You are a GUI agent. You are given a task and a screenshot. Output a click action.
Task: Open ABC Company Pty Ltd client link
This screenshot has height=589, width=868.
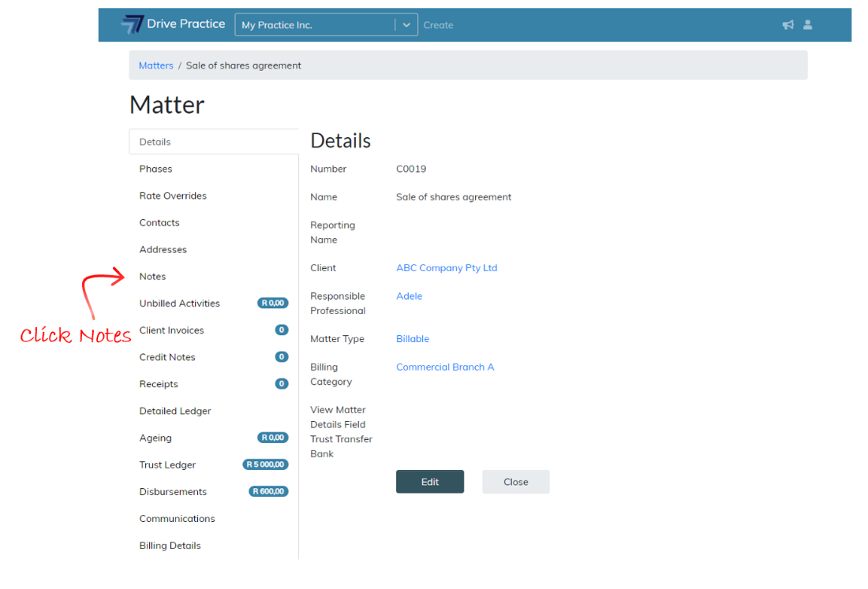(x=447, y=268)
